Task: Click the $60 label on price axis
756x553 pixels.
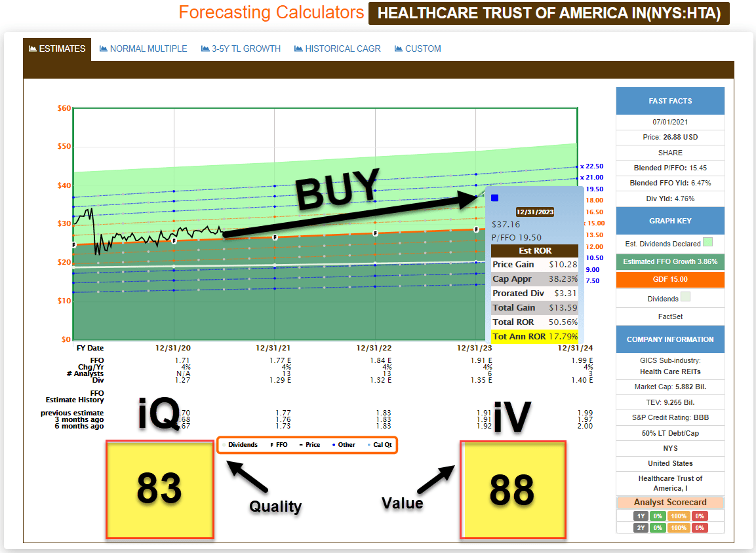Action: pyautogui.click(x=64, y=108)
